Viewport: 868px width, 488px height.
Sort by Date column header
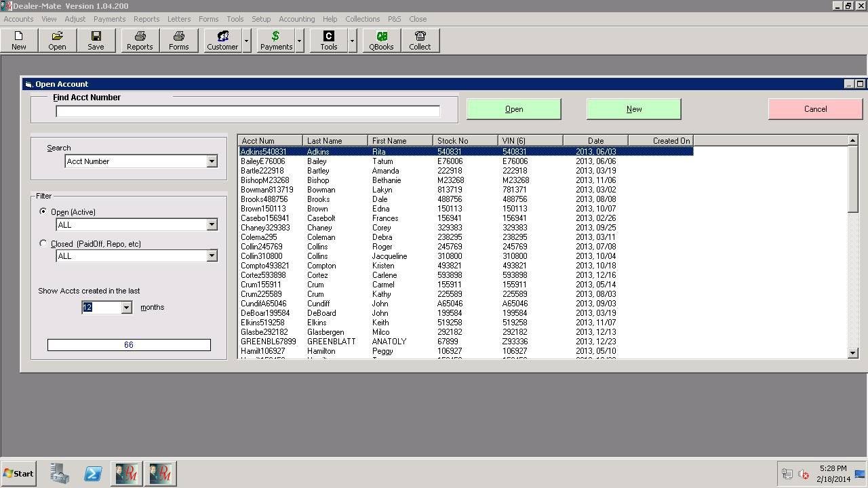(595, 141)
